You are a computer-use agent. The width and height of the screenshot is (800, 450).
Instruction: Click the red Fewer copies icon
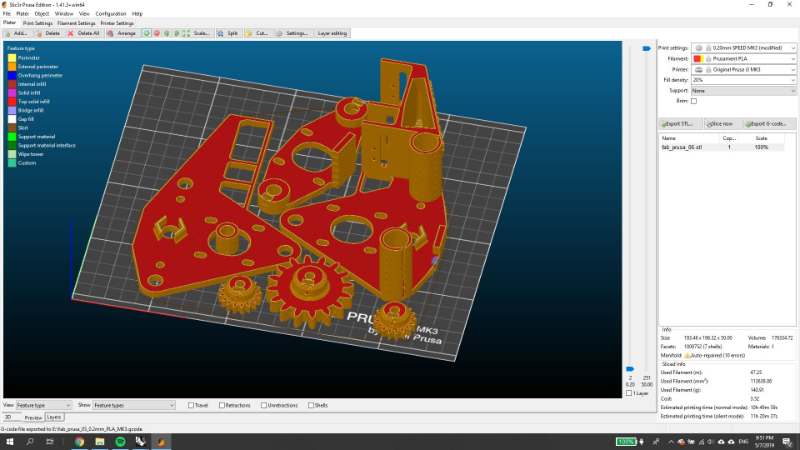(157, 33)
